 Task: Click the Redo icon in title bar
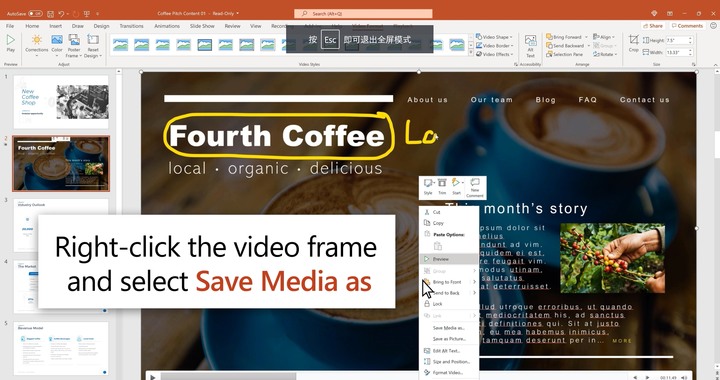76,14
